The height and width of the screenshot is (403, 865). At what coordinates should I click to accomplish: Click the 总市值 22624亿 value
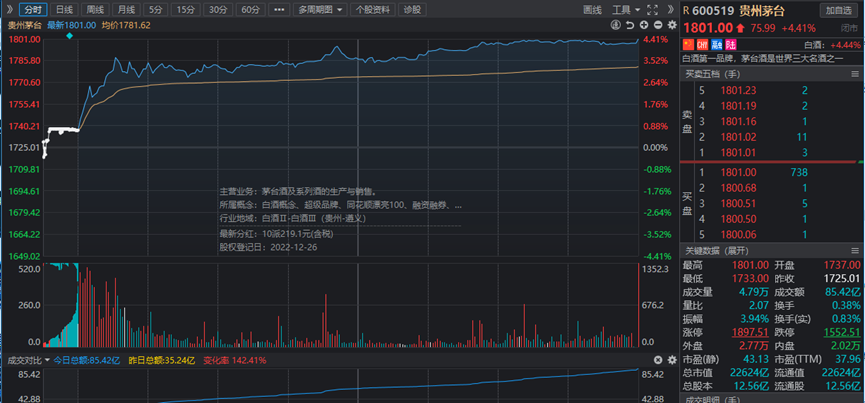tap(751, 374)
